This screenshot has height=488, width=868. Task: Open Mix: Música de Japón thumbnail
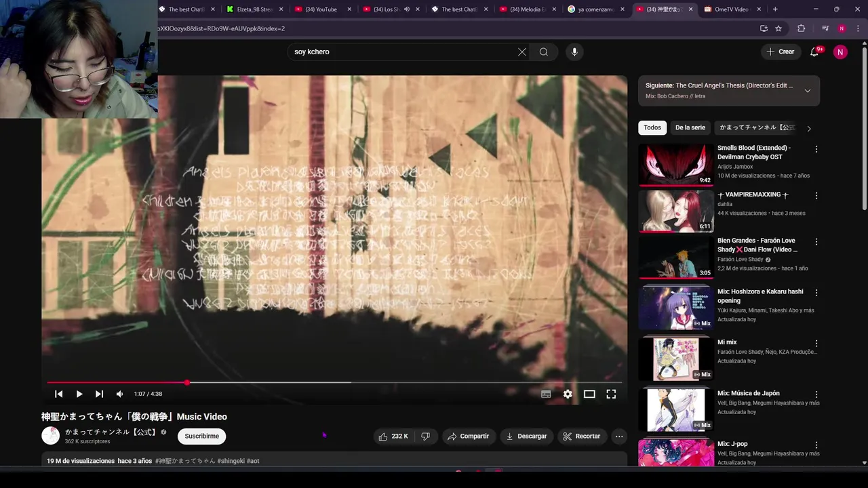[x=676, y=410]
